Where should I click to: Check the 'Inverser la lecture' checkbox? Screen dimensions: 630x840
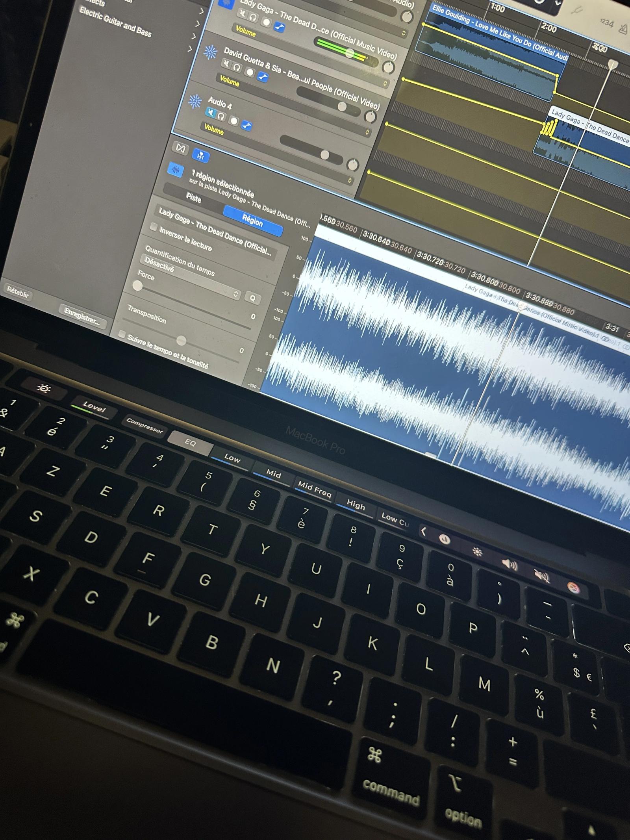point(154,227)
